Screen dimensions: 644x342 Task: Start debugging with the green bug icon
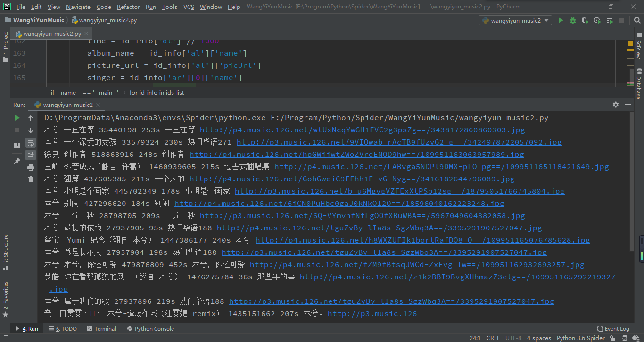pos(573,20)
